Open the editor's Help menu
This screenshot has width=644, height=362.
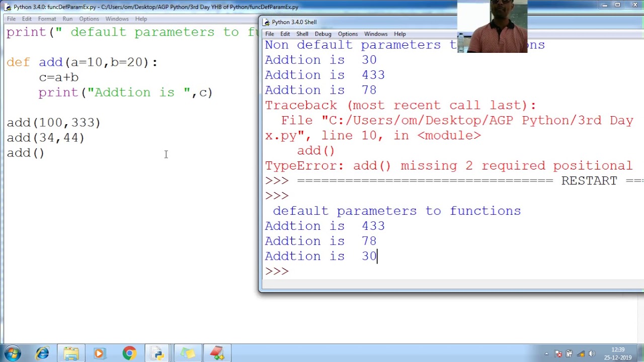pos(141,19)
